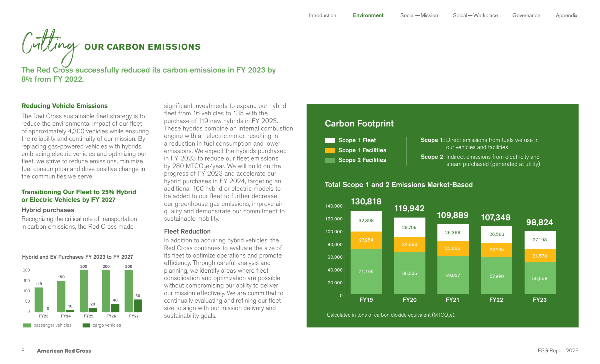This screenshot has height=364, width=600.
Task: Click the 27,254 yellow segment in FY19
Action: [x=366, y=240]
